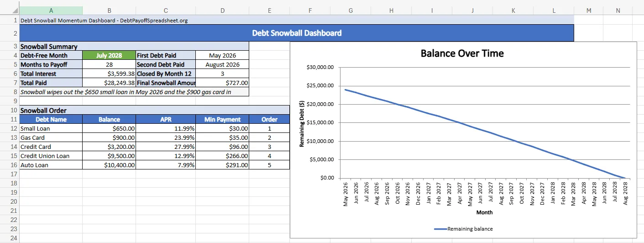Select the Snowball Order heading cell
This screenshot has height=243, width=644.
[x=154, y=110]
